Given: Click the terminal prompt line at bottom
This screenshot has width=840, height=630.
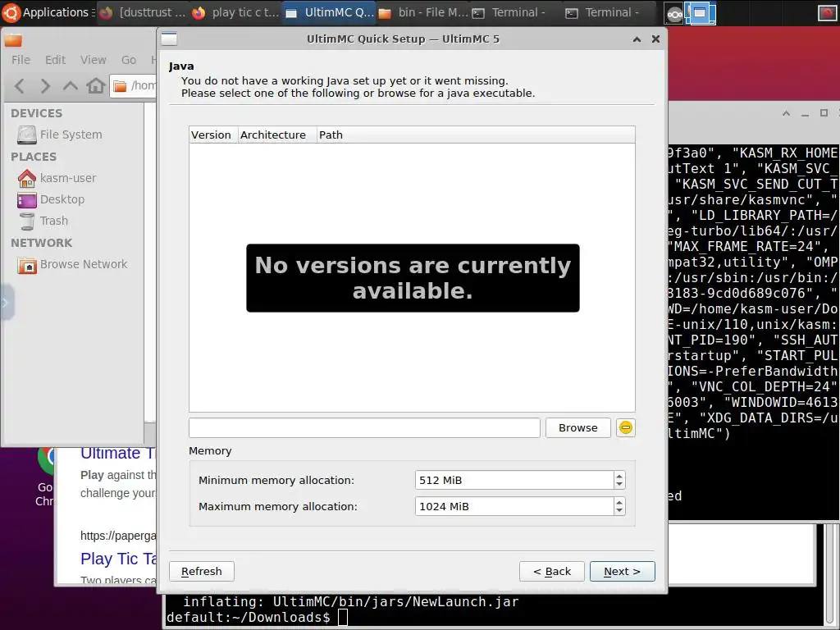Looking at the screenshot, I should click(257, 617).
